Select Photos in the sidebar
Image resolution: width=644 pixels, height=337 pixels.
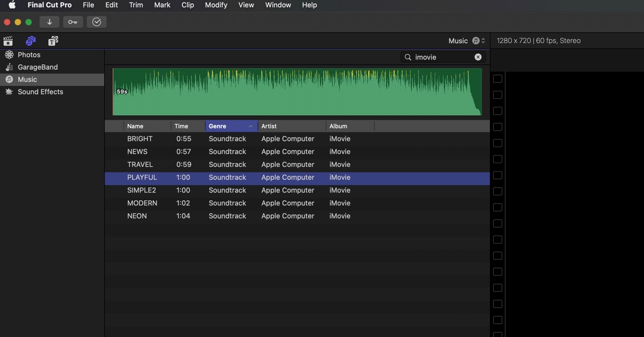tap(52, 55)
